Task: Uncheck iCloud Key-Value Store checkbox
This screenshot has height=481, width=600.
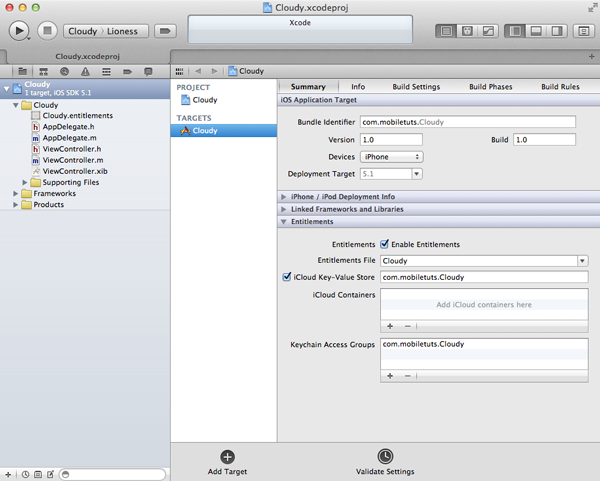Action: (287, 276)
